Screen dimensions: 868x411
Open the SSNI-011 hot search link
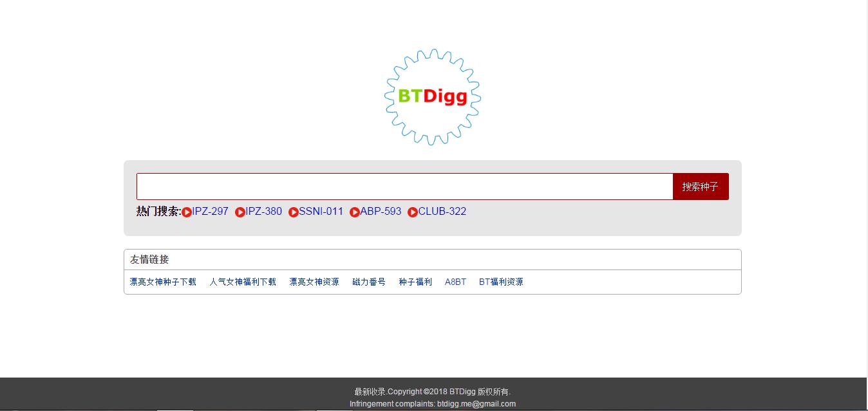click(x=321, y=212)
